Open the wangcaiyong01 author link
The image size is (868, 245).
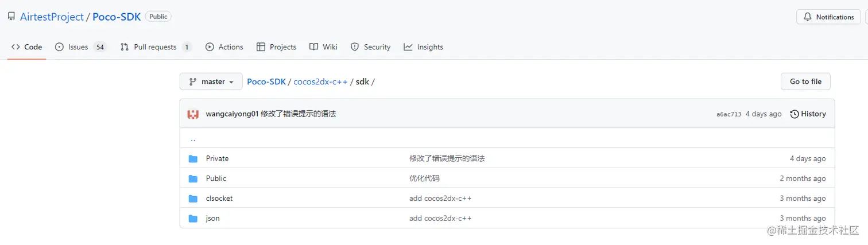pos(232,114)
